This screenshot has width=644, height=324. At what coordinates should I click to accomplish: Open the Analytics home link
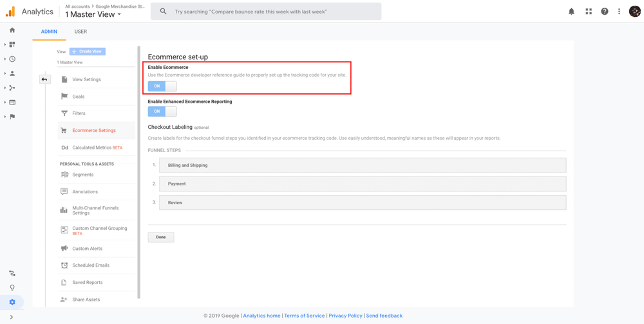coord(261,316)
